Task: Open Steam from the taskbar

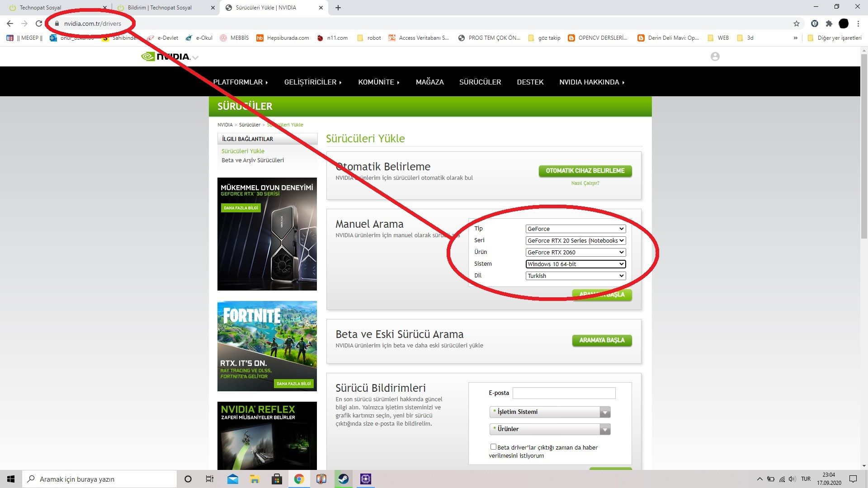Action: [344, 479]
